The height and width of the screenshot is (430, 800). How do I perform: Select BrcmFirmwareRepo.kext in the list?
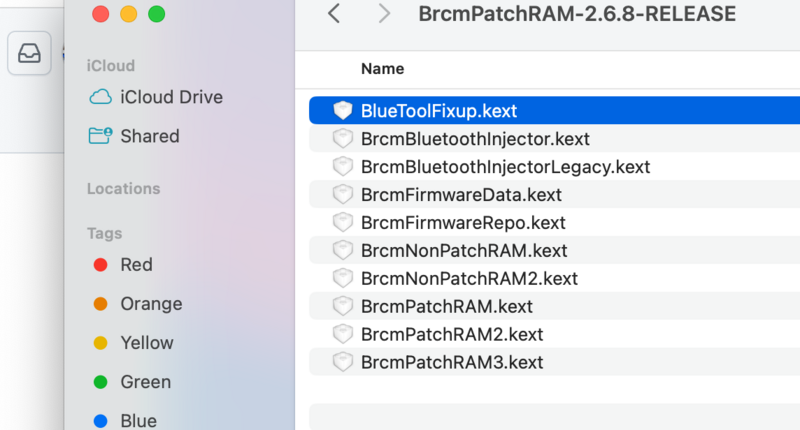[463, 222]
